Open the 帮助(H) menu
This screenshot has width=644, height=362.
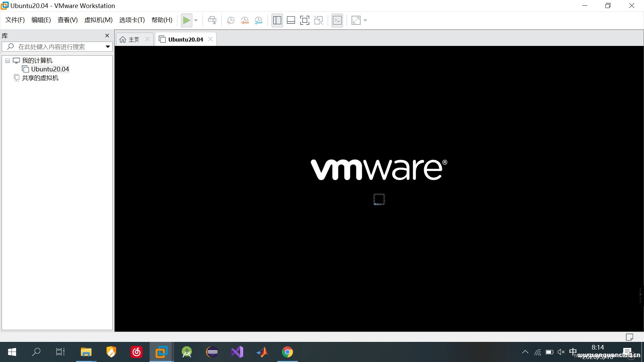(x=162, y=20)
